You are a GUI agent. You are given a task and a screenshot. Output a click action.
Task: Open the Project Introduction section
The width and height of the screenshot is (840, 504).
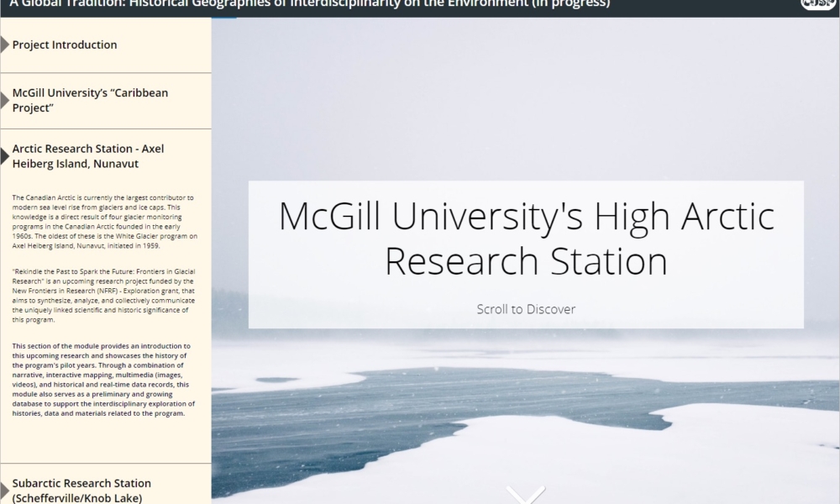pyautogui.click(x=65, y=45)
